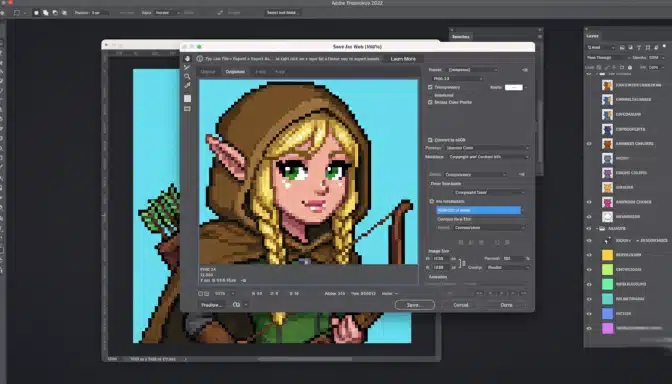Select the Eyedropper tool in Save for Web
Viewport: 672px width, 384px height.
187,86
